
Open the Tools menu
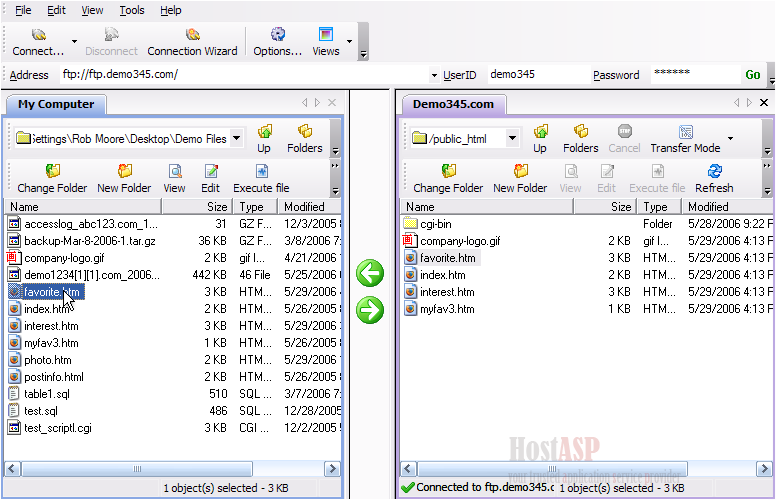coord(132,10)
